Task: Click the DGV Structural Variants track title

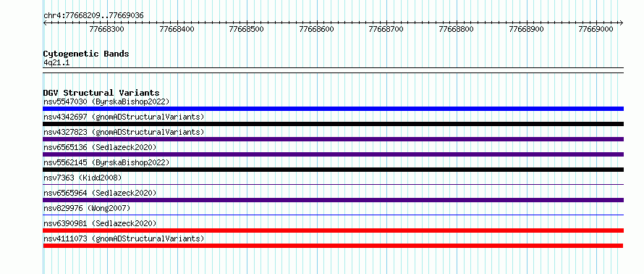Action: tap(101, 93)
